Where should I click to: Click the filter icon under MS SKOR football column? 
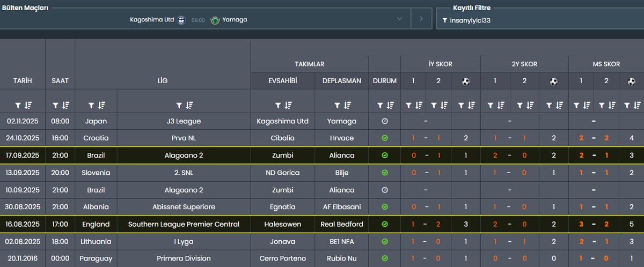[x=627, y=105]
